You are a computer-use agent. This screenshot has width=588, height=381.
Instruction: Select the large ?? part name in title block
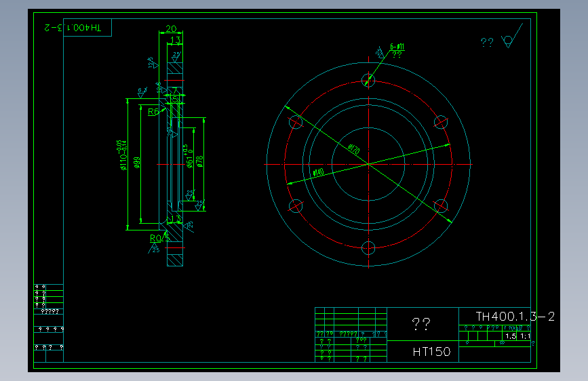pyautogui.click(x=421, y=323)
